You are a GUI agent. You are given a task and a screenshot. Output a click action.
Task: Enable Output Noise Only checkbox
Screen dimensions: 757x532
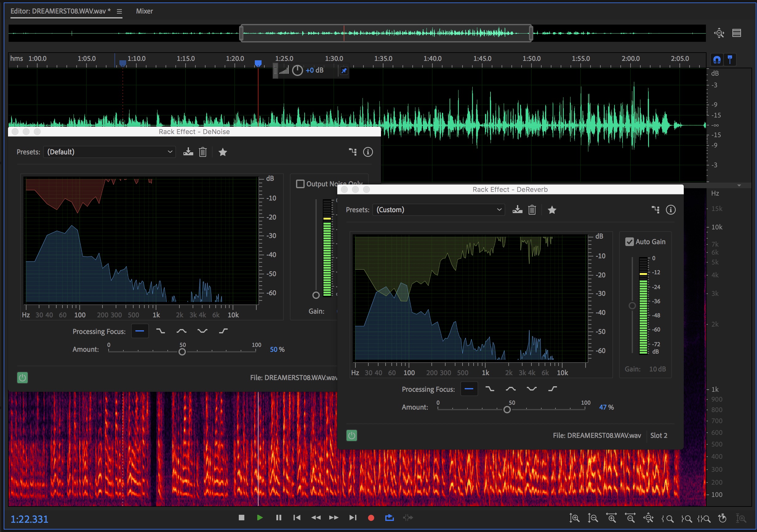pyautogui.click(x=300, y=184)
